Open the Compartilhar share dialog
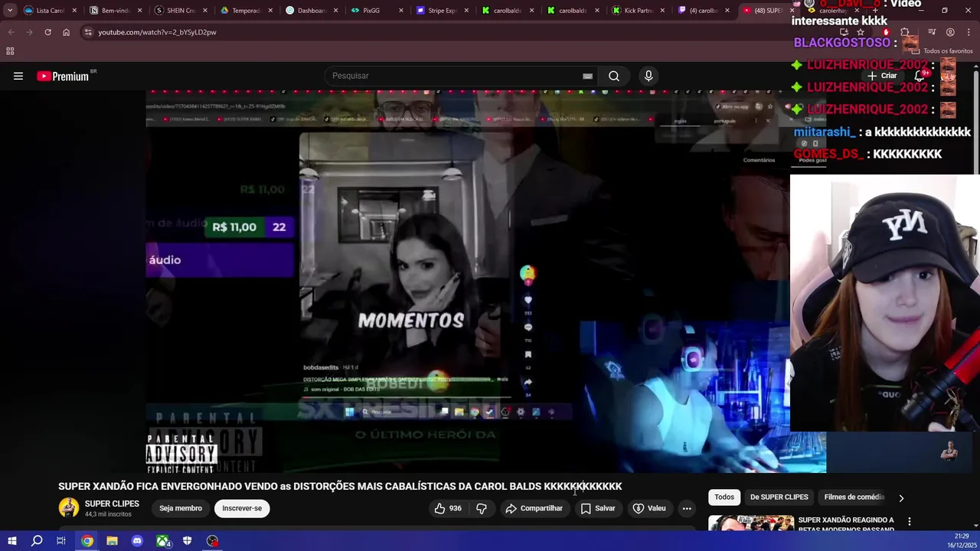 (534, 508)
